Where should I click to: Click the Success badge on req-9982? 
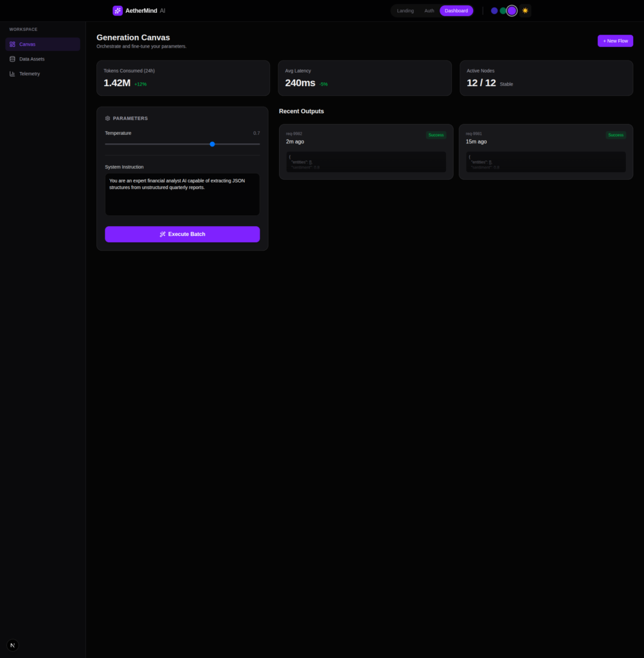pyautogui.click(x=436, y=135)
